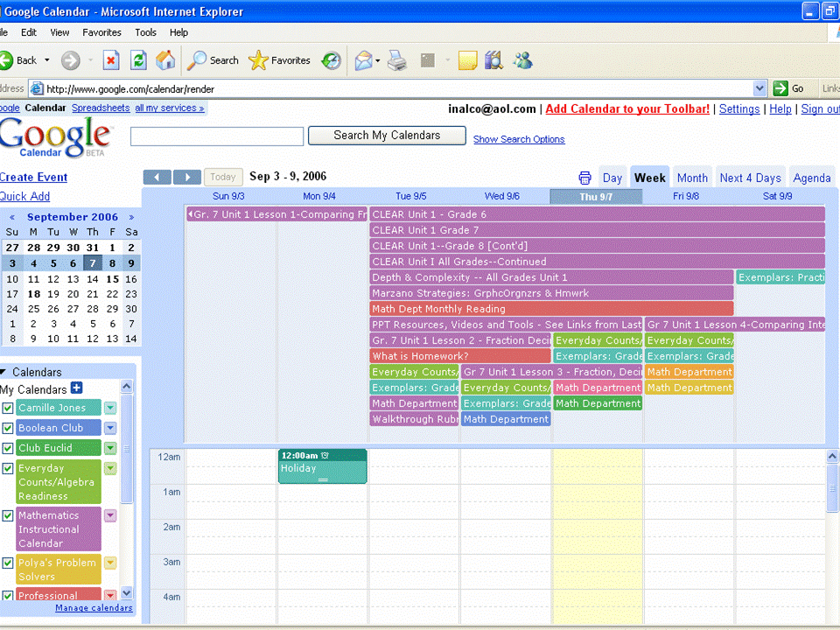Click the green Go arrow button
840x630 pixels.
(780, 88)
